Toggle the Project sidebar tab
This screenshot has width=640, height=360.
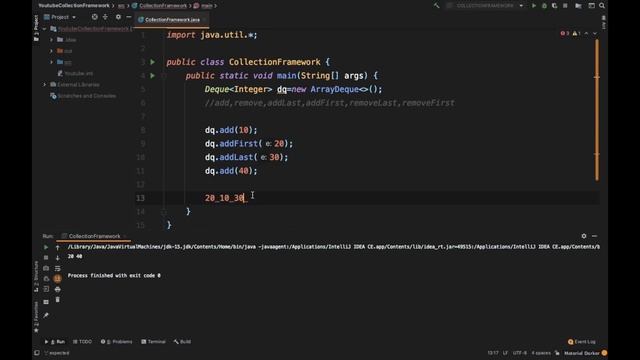coord(36,28)
